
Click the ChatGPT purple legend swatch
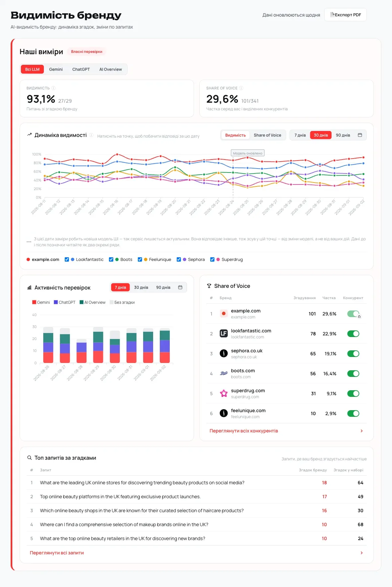tap(56, 302)
